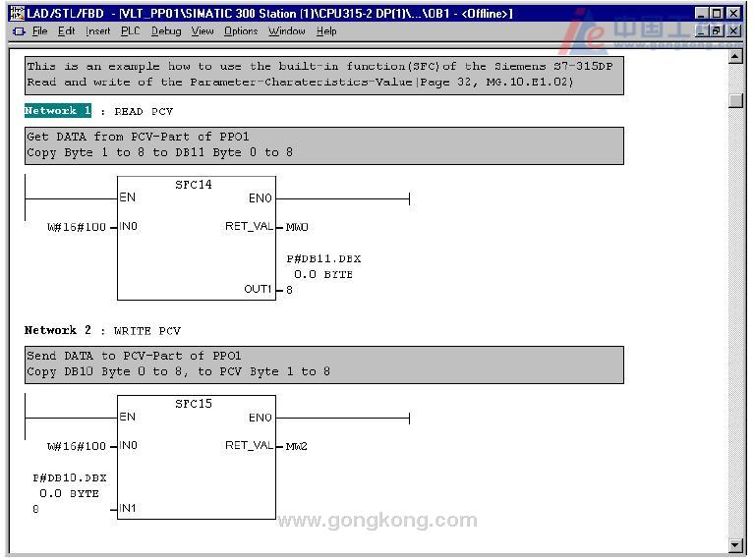Image resolution: width=754 pixels, height=560 pixels.
Task: Click the READ PCV network title
Action: click(144, 112)
